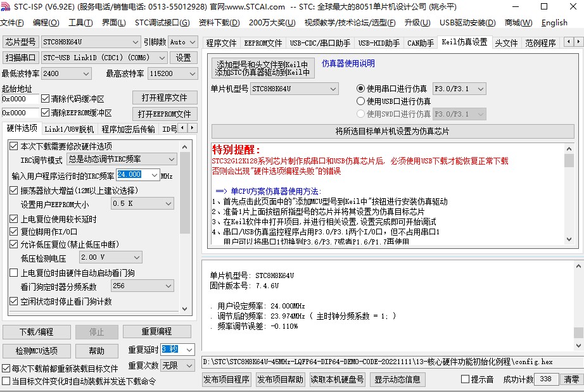Screen dimensions: 584x392
Task: Open 单片机型号 dropdown in Keil tab
Action: [295, 89]
